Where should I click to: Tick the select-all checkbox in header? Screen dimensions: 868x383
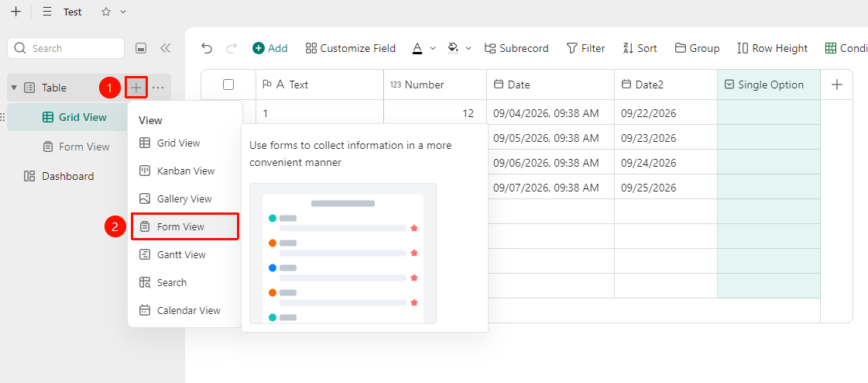[228, 85]
